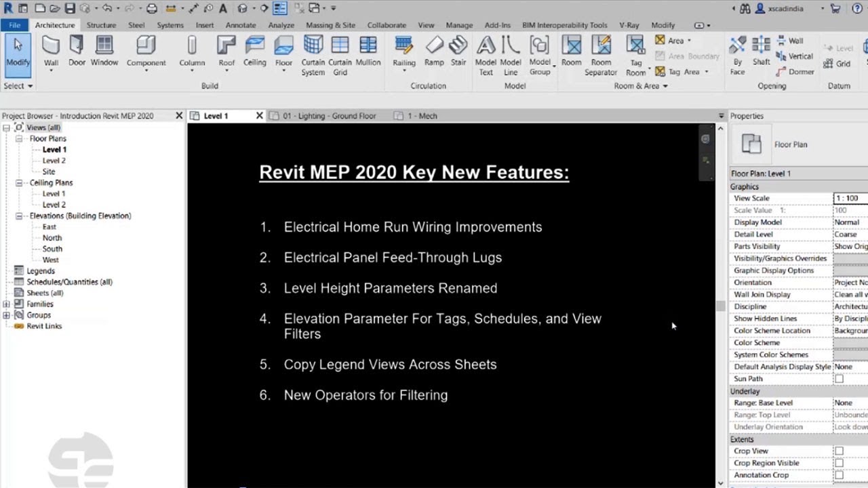
Task: Edit the View Scale value field
Action: pos(850,199)
